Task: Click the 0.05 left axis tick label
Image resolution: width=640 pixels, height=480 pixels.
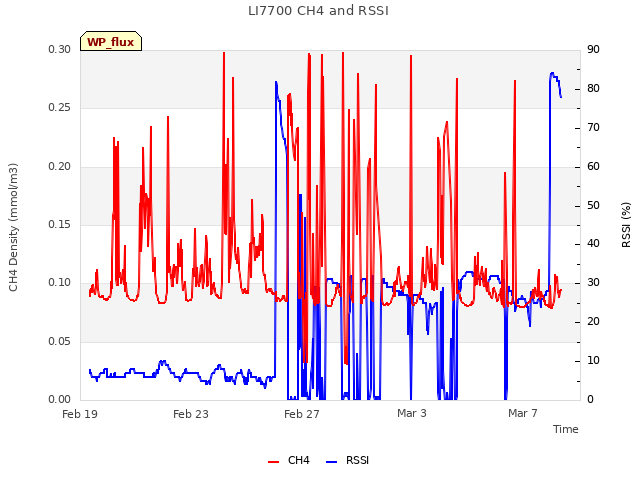Action: [60, 341]
